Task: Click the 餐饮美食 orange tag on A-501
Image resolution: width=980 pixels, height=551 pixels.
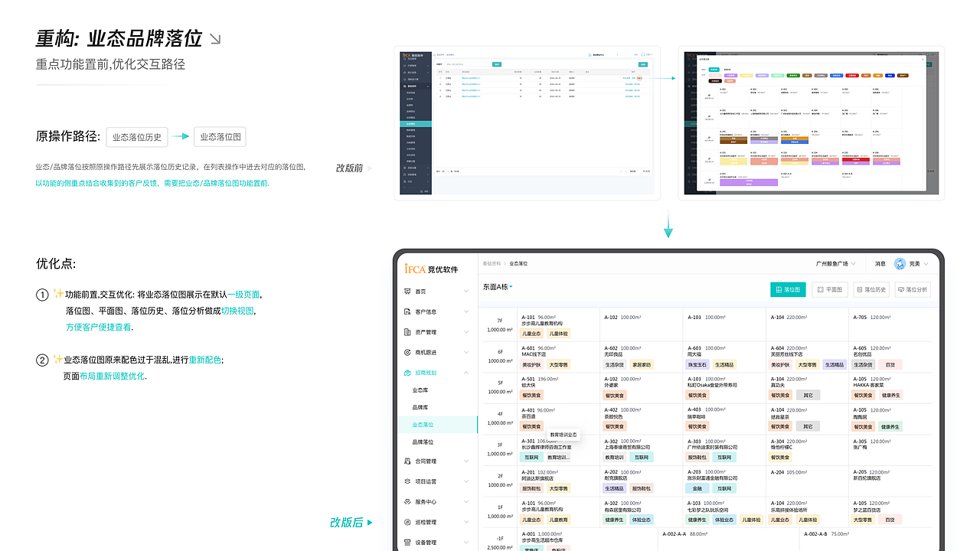Action: pyautogui.click(x=531, y=395)
